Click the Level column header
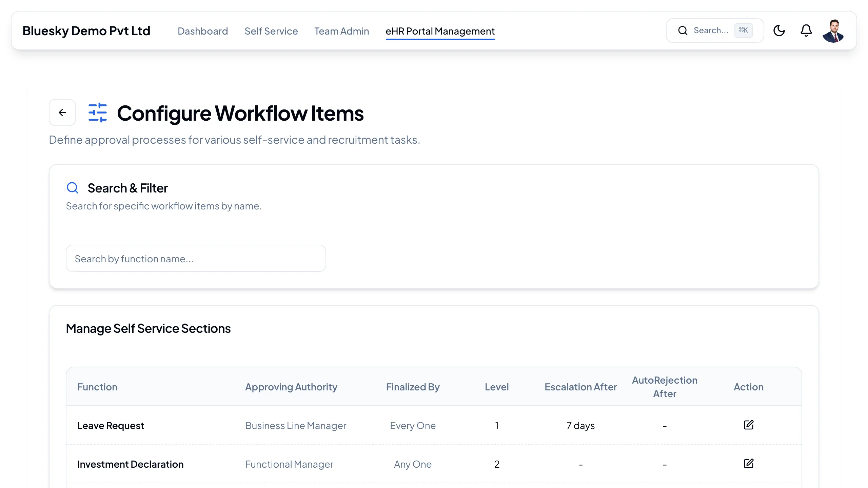Screen dimensions: 868x488 click(497, 387)
